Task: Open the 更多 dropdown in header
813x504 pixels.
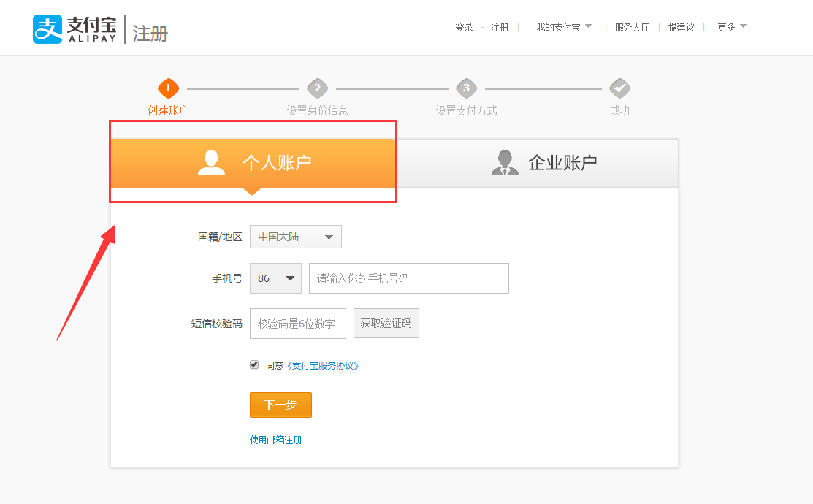Action: 731,27
